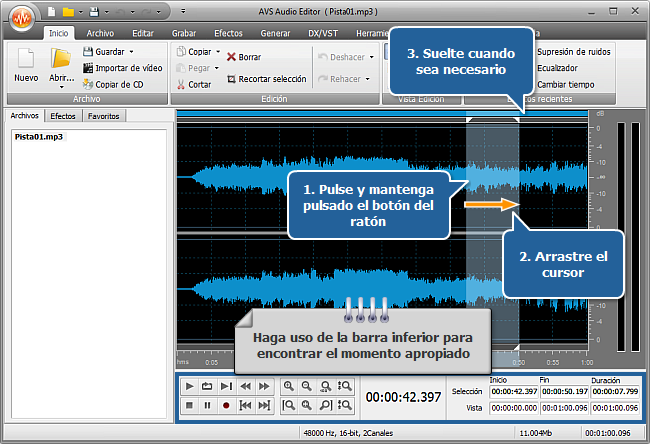Image resolution: width=650 pixels, height=444 pixels.
Task: Click the Play button in transport controls
Action: point(189,386)
